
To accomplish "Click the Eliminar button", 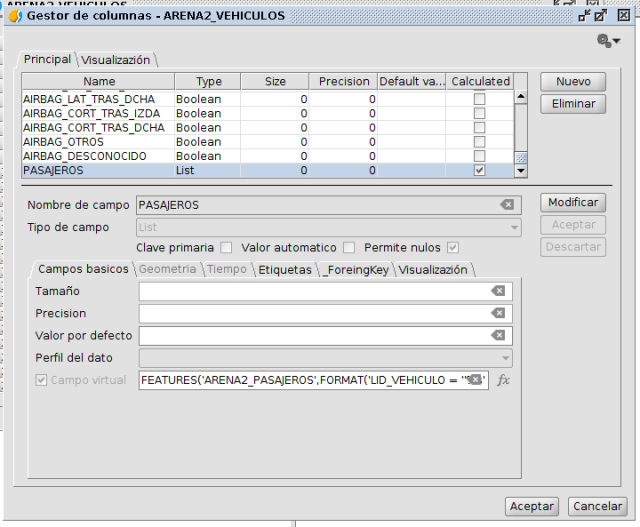I will click(x=573, y=104).
